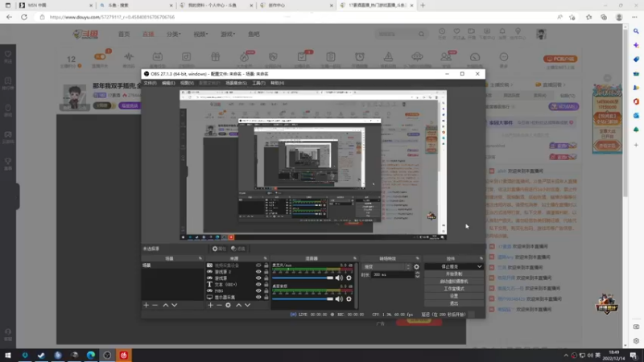Open the more (ellipsis) icon in streamer toolbar
Screen dimensions: 644x362
pyautogui.click(x=504, y=57)
